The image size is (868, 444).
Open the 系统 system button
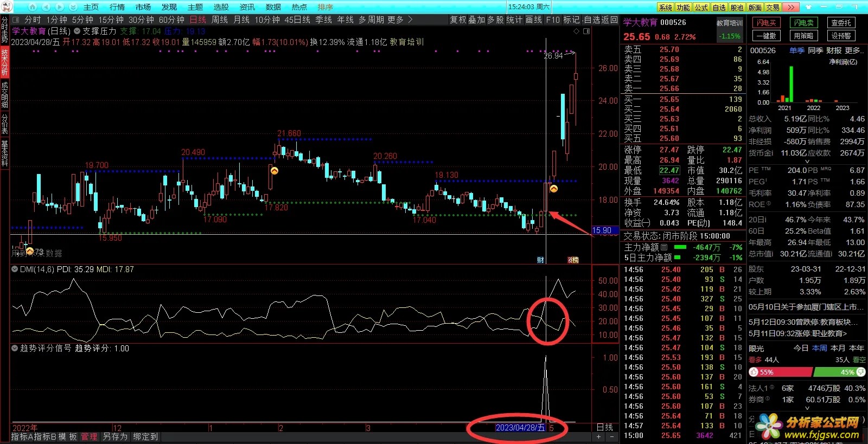666,7
